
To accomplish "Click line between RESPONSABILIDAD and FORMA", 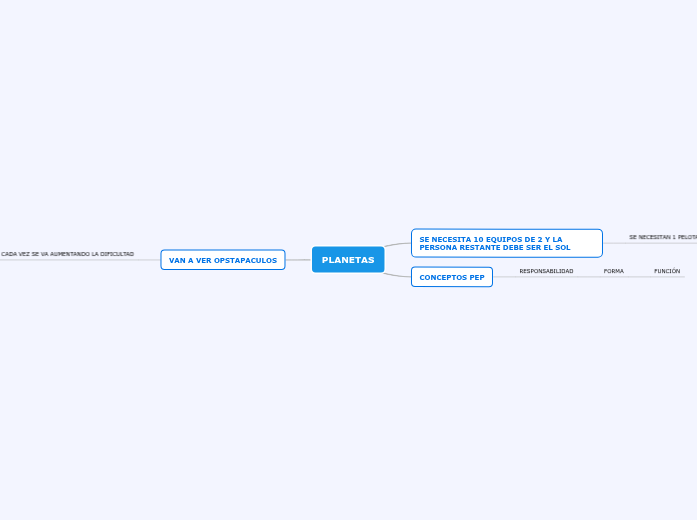I will [588, 277].
